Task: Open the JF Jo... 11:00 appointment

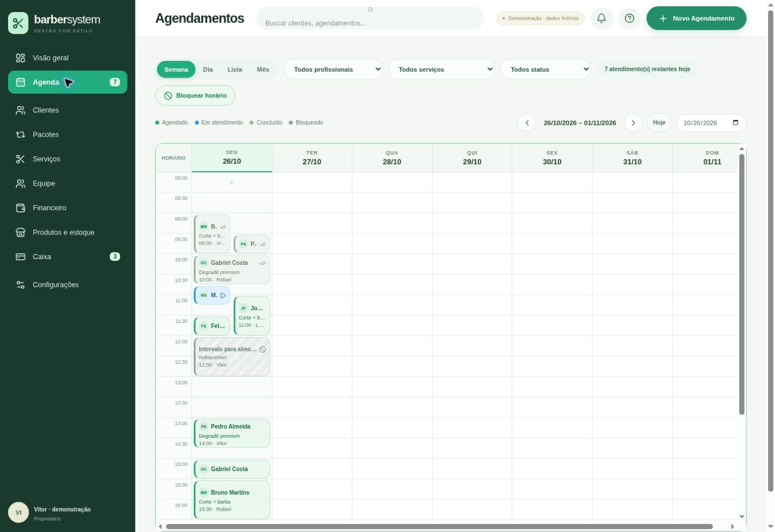Action: [252, 315]
